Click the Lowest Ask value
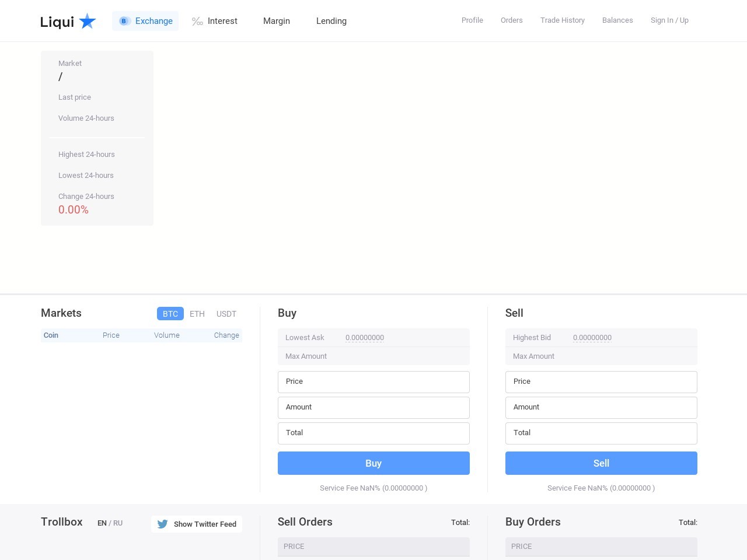Screen dimensions: 747x560 (x=365, y=338)
